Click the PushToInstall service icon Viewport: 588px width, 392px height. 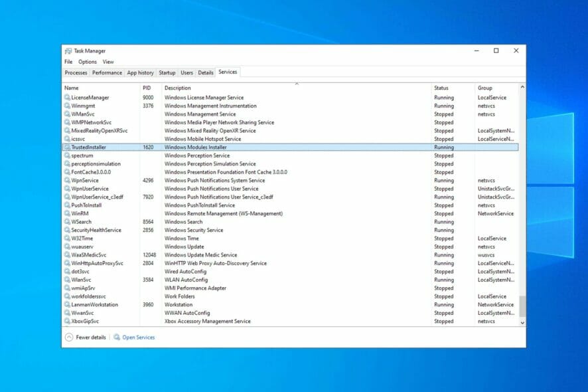click(67, 205)
